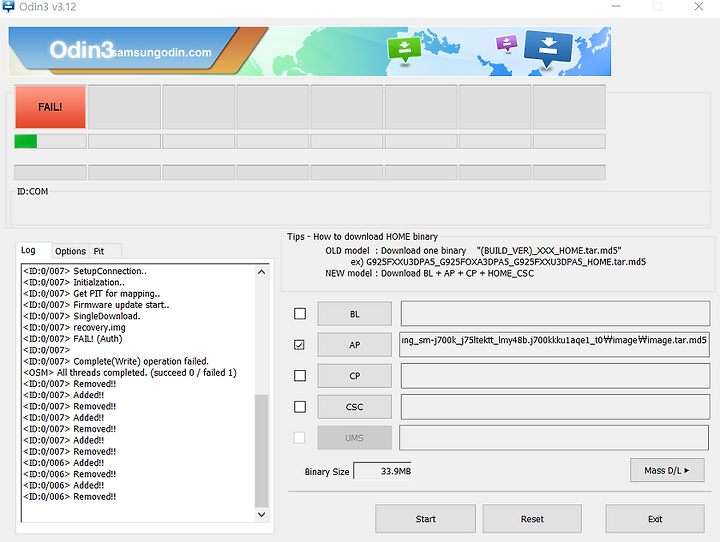Screen dimensions: 720x542
Task: Select log line 'Firmware update start..'
Action: 96,305
